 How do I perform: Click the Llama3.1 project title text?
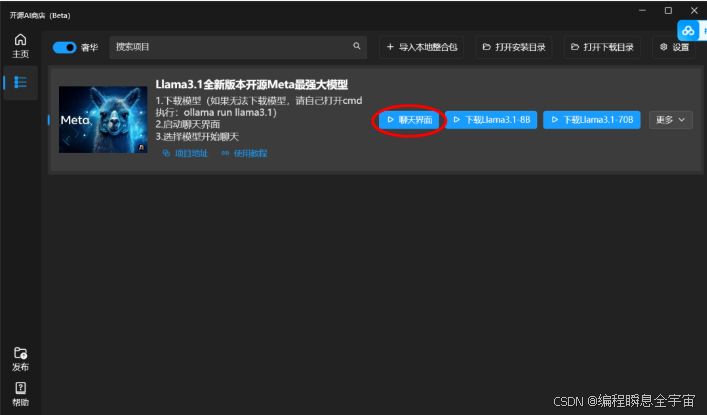(x=252, y=84)
